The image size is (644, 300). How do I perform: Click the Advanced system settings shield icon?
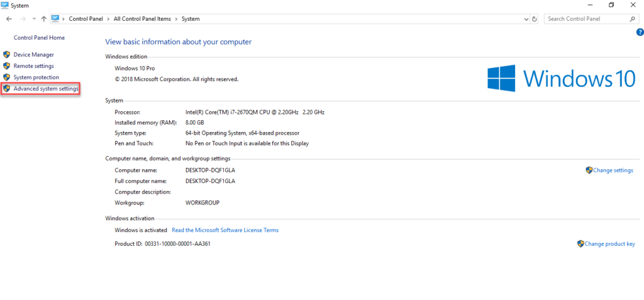7,89
